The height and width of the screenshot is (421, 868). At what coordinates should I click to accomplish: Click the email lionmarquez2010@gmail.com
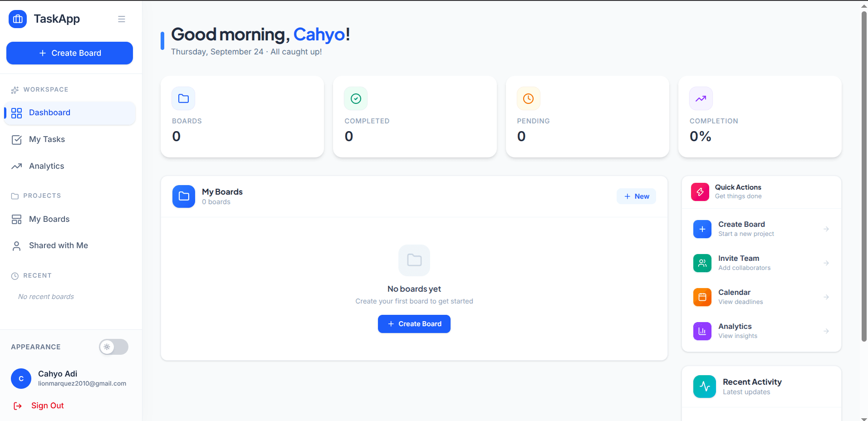(82, 384)
